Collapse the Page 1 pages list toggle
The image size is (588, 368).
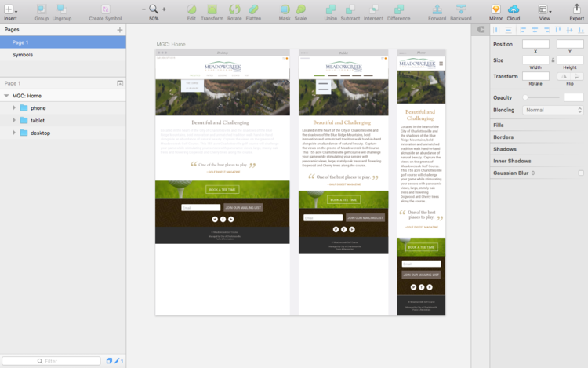(x=120, y=83)
